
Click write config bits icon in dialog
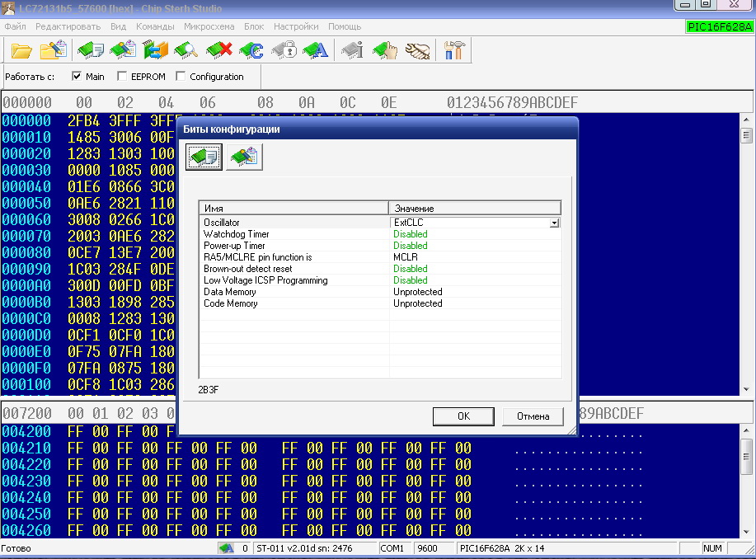pos(244,157)
